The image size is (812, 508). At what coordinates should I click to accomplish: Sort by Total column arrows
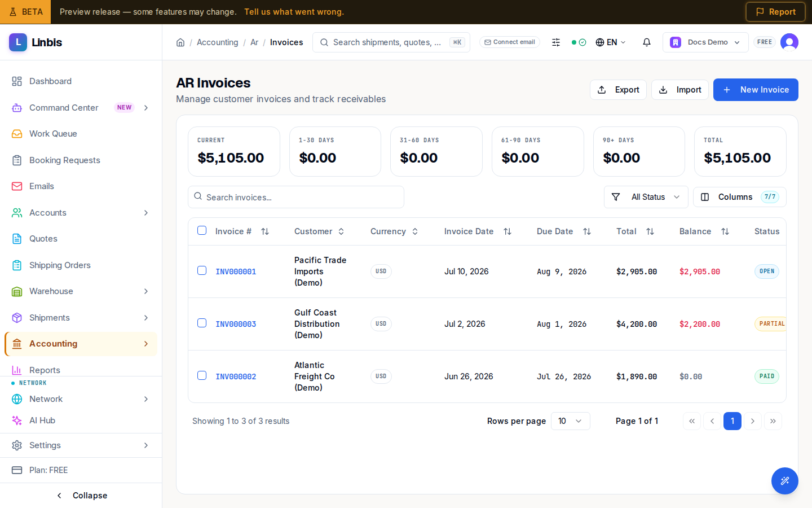650,231
